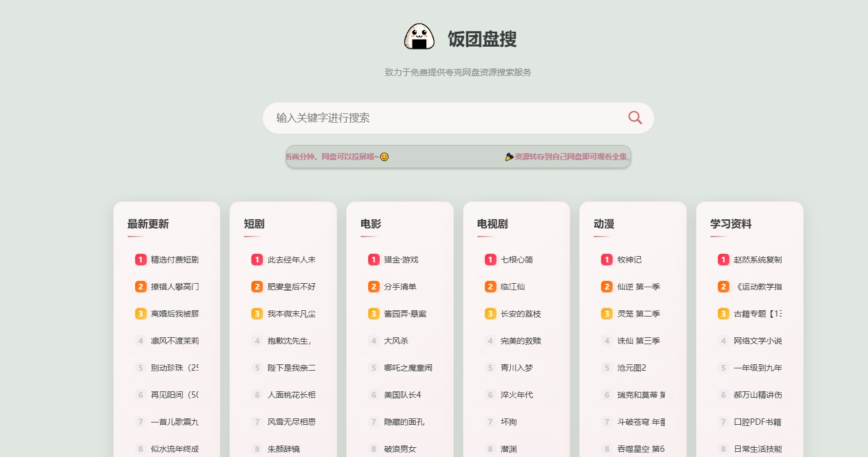Screen dimensions: 868x457
Task: Click rank 1 badge beside 赵然系统复制
Action: (x=723, y=260)
